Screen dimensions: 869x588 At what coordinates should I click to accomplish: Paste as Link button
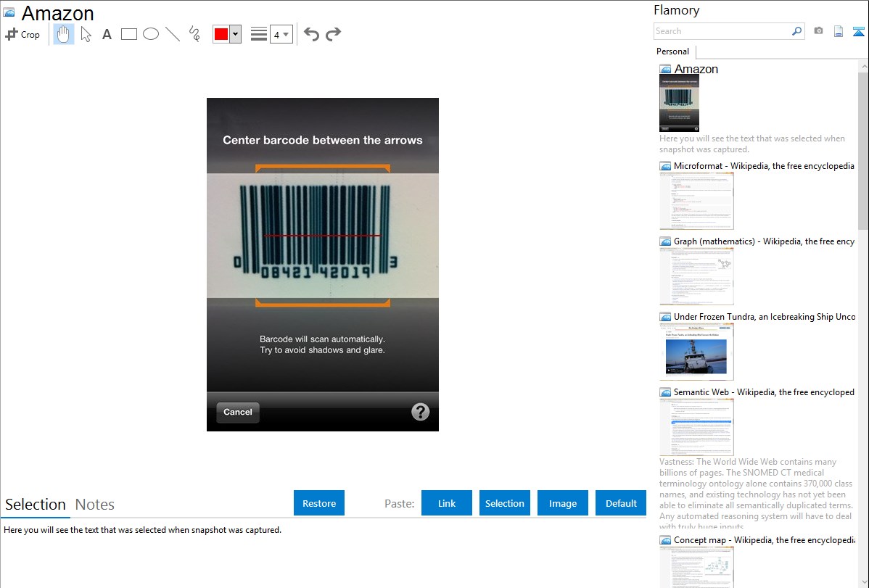pyautogui.click(x=447, y=503)
